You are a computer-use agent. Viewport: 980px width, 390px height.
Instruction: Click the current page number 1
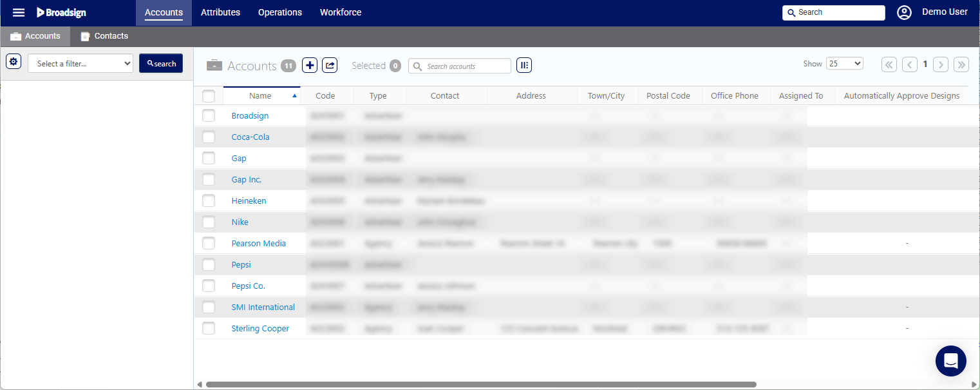click(x=925, y=64)
